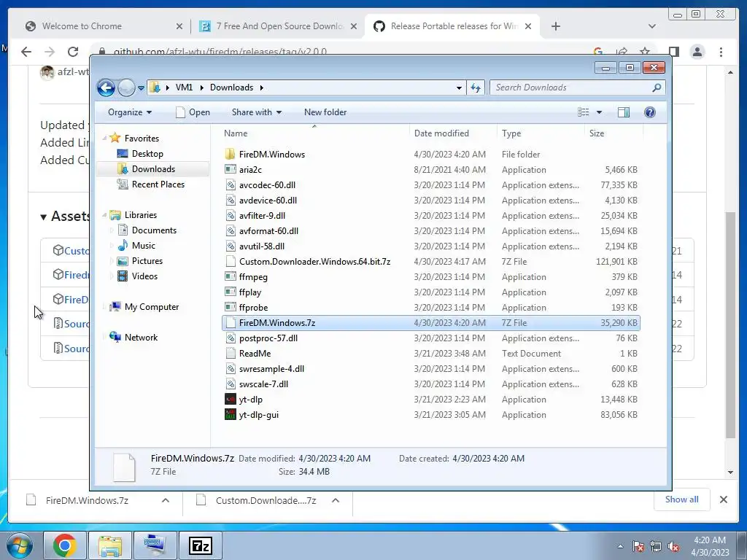
Task: Collapse the Libraries group
Action: click(x=104, y=215)
